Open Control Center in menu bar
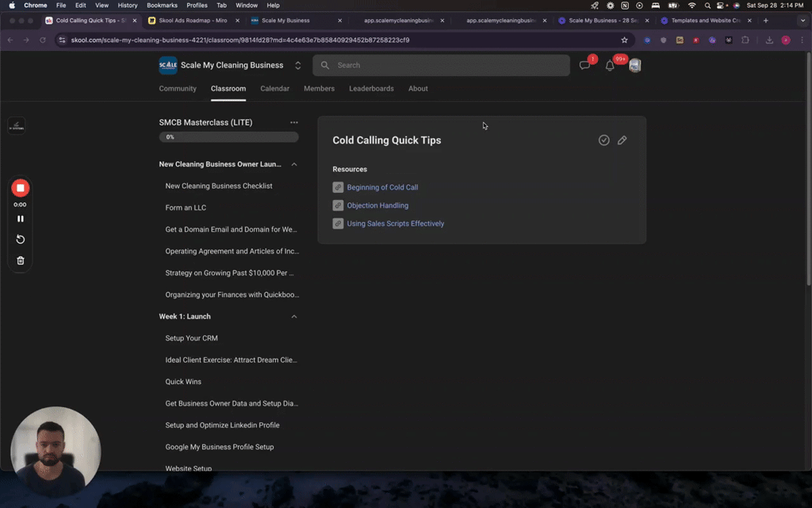This screenshot has width=812, height=508. pos(720,6)
